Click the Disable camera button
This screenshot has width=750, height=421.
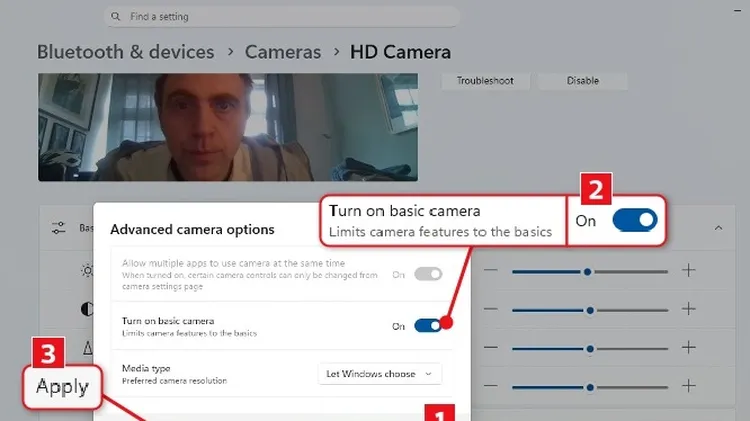pos(583,80)
